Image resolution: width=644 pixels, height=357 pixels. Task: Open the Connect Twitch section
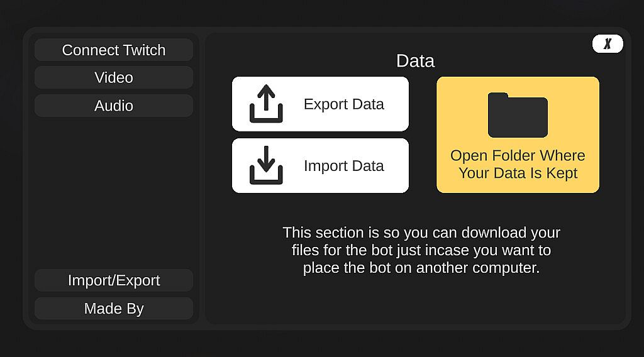tap(114, 50)
